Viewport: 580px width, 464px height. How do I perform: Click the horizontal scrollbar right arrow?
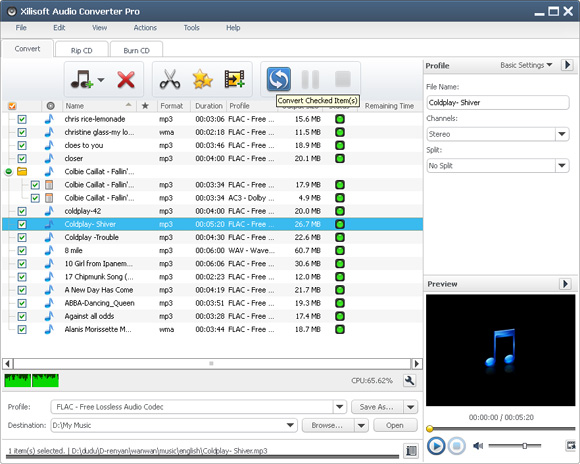[417, 364]
